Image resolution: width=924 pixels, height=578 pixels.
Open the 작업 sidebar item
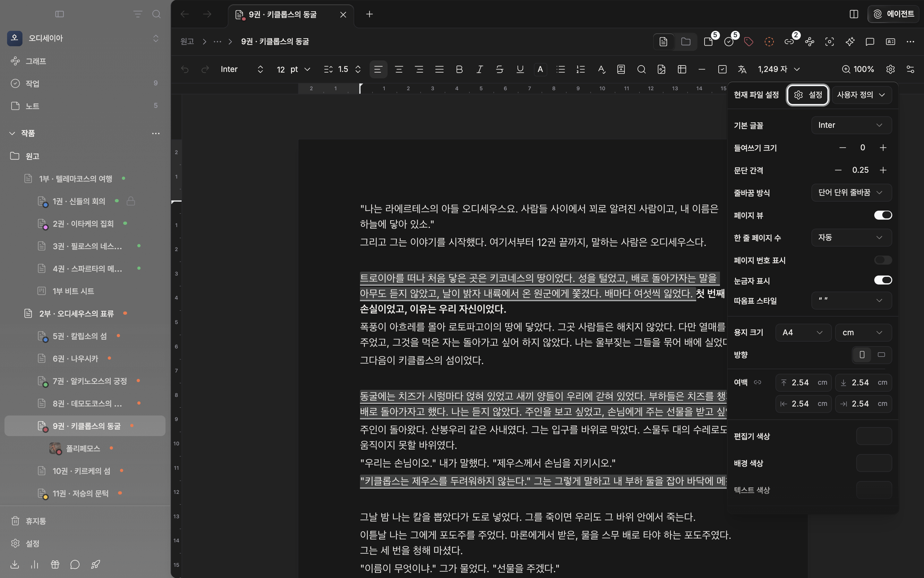point(85,83)
